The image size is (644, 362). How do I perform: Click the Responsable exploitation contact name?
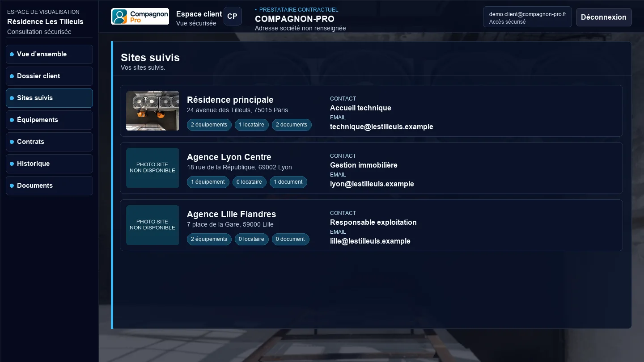click(x=373, y=222)
